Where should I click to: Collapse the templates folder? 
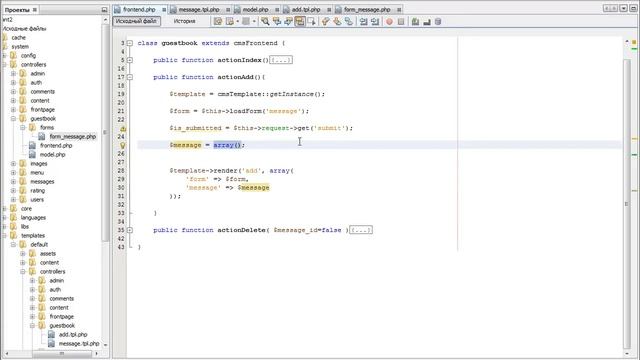pyautogui.click(x=4, y=236)
